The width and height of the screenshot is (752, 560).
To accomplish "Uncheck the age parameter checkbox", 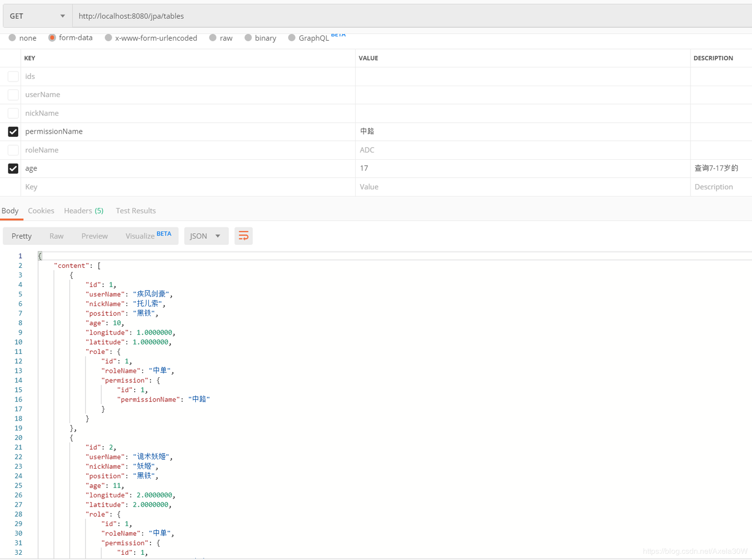I will click(13, 169).
